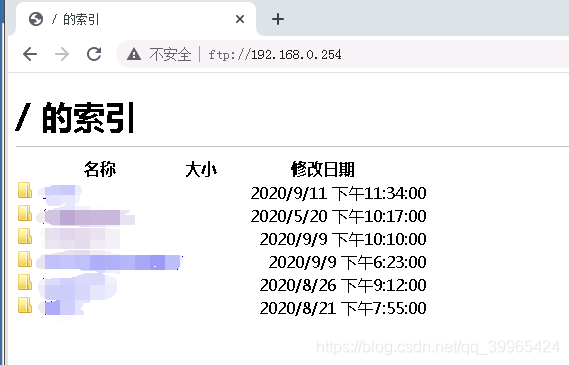569x365 pixels.
Task: Click the globe favicon on the tab
Action: [36, 19]
